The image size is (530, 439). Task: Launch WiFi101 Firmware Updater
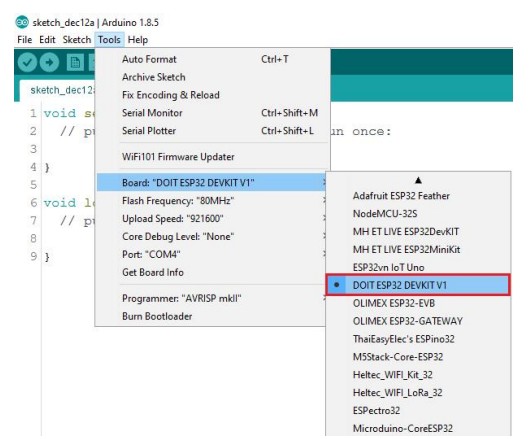tap(212, 157)
